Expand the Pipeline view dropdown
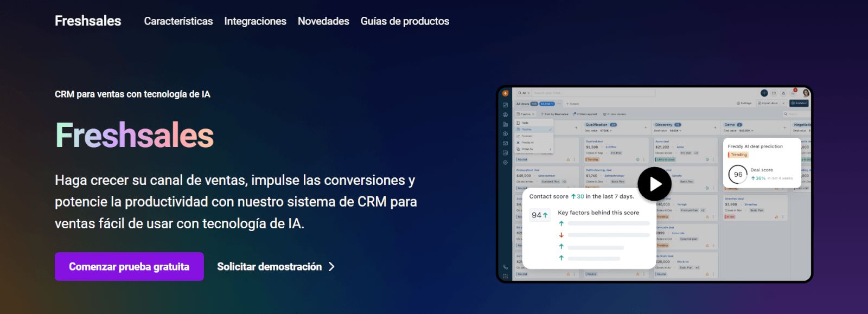 (x=525, y=114)
